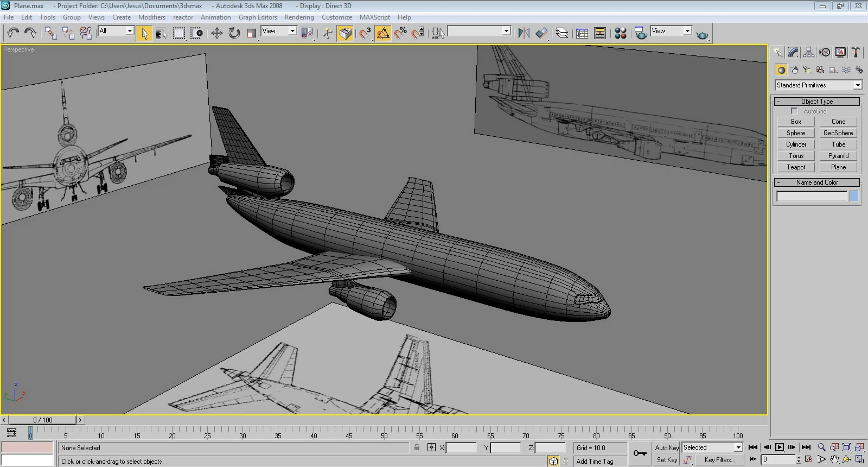Screen dimensions: 868x467
Task: Open the Modifiers menu
Action: tap(151, 17)
